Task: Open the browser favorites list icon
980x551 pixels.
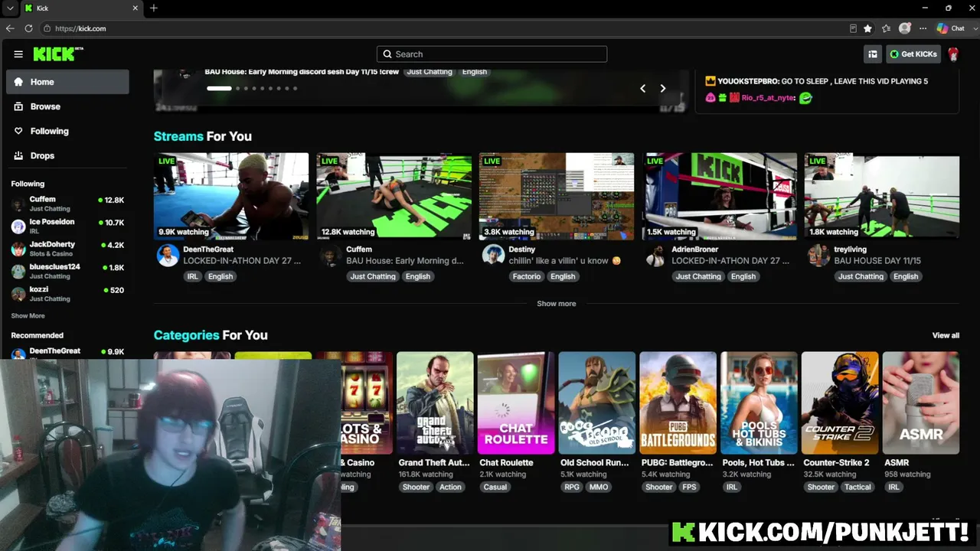Action: [886, 28]
